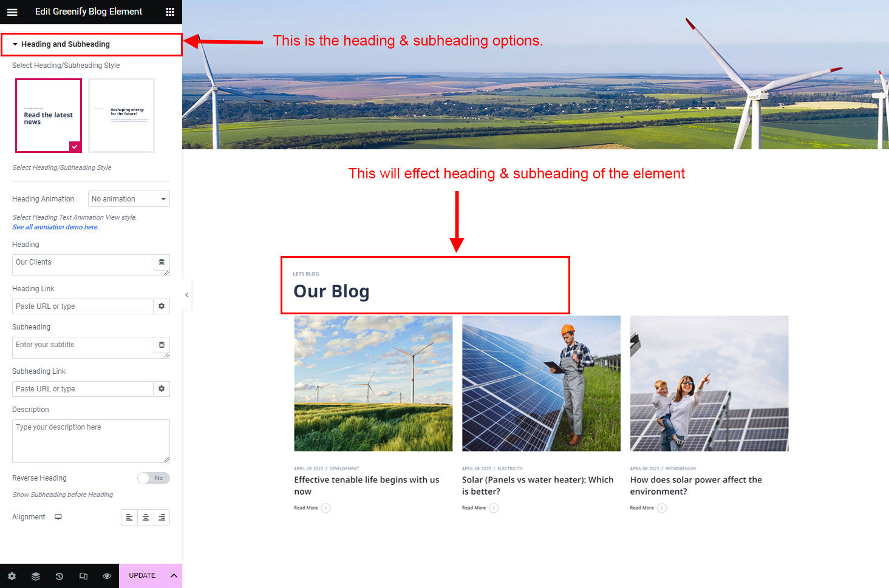
Task: Expand the save options arrow beside Update
Action: click(x=174, y=576)
